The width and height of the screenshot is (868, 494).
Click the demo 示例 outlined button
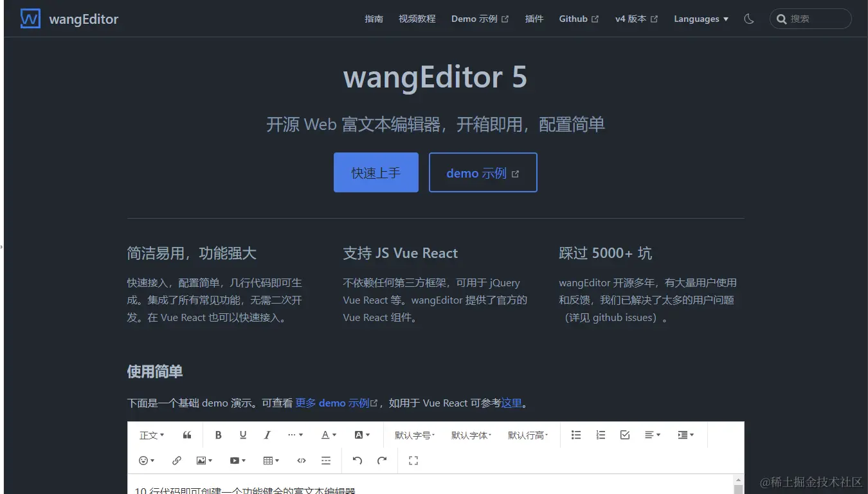click(x=483, y=172)
